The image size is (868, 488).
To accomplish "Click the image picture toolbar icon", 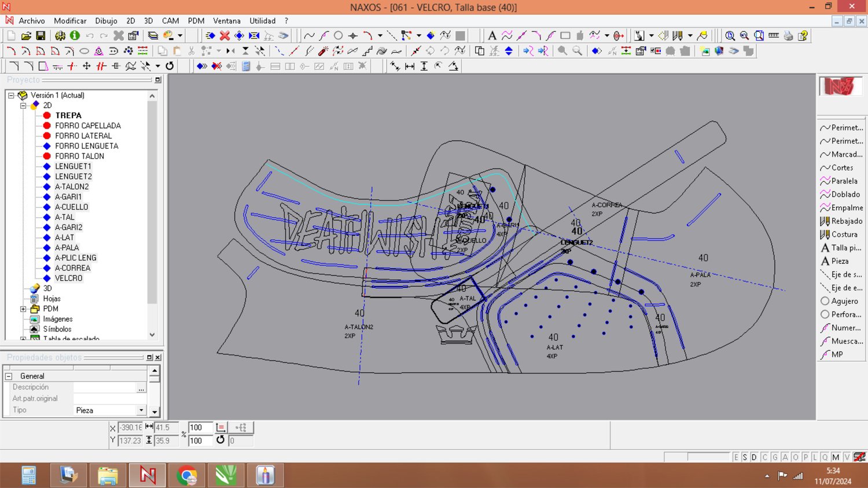I will [x=705, y=51].
